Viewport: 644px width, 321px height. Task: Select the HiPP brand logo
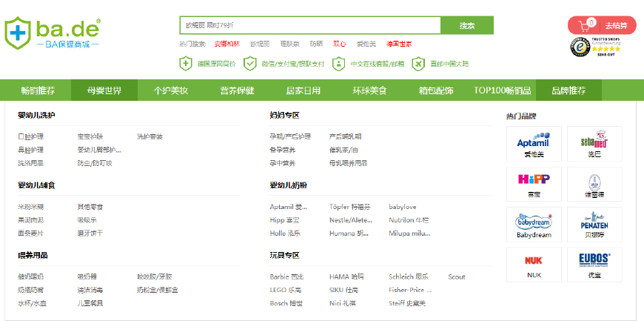tap(534, 179)
